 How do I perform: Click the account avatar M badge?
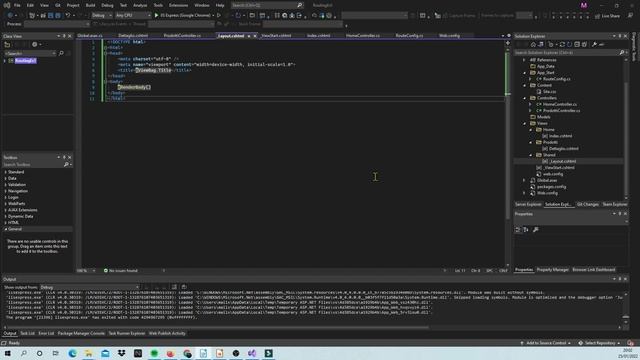coord(584,5)
